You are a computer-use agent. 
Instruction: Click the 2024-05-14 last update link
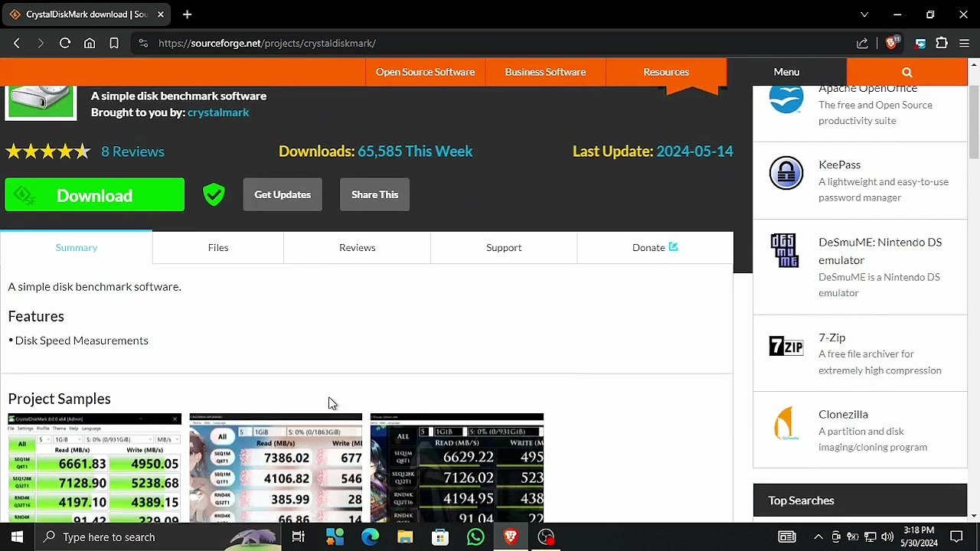pos(694,152)
